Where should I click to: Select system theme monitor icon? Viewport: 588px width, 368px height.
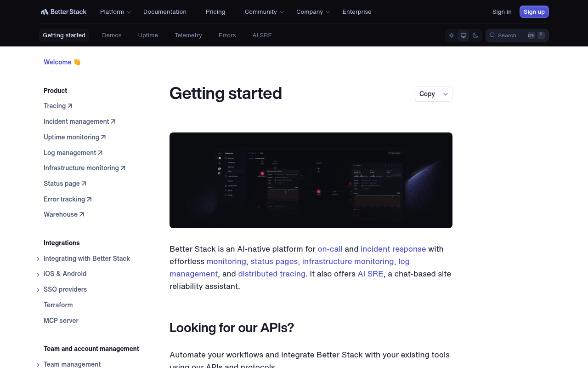(x=464, y=35)
